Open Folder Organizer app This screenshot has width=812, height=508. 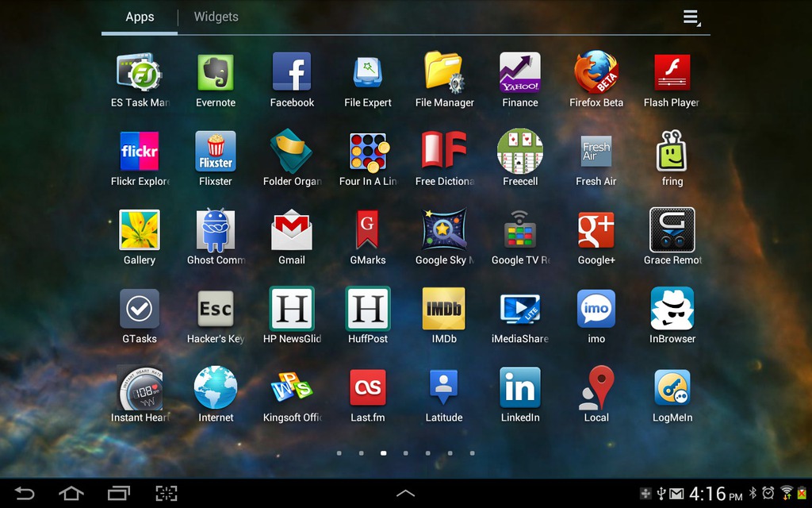292,151
